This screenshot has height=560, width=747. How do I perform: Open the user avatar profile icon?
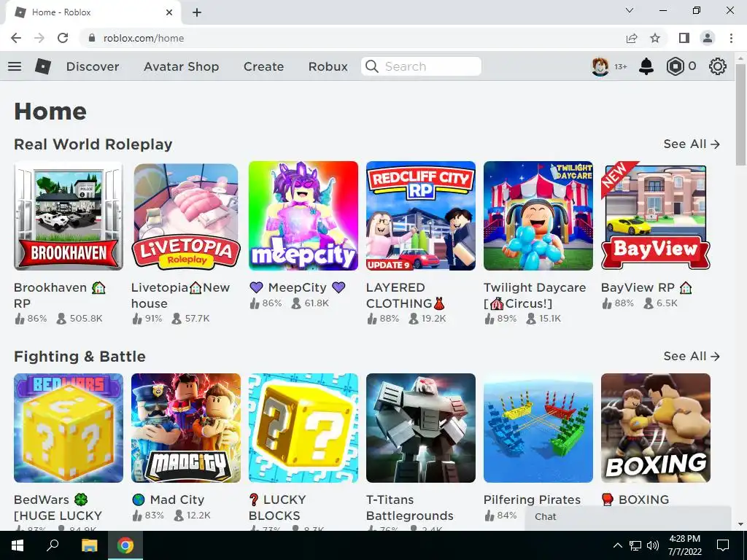(x=600, y=66)
